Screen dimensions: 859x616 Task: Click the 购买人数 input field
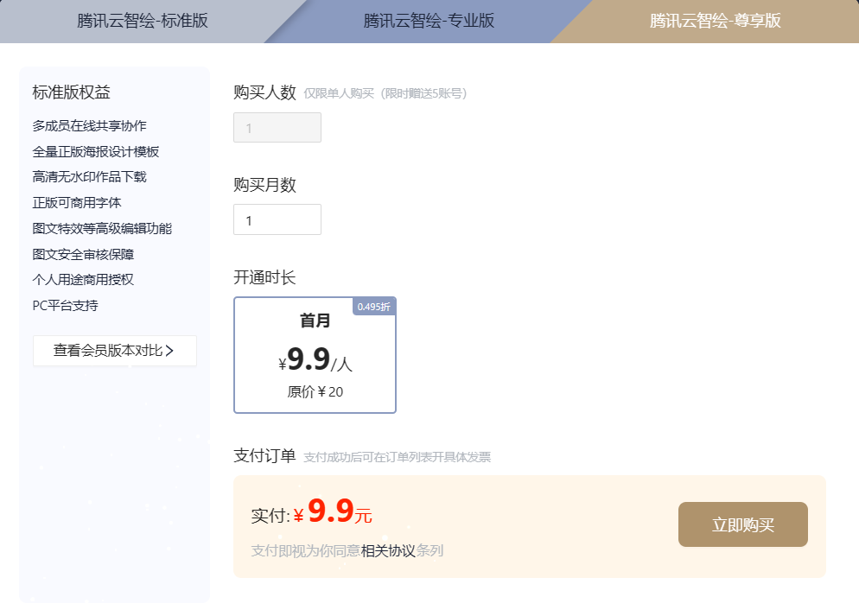click(277, 128)
